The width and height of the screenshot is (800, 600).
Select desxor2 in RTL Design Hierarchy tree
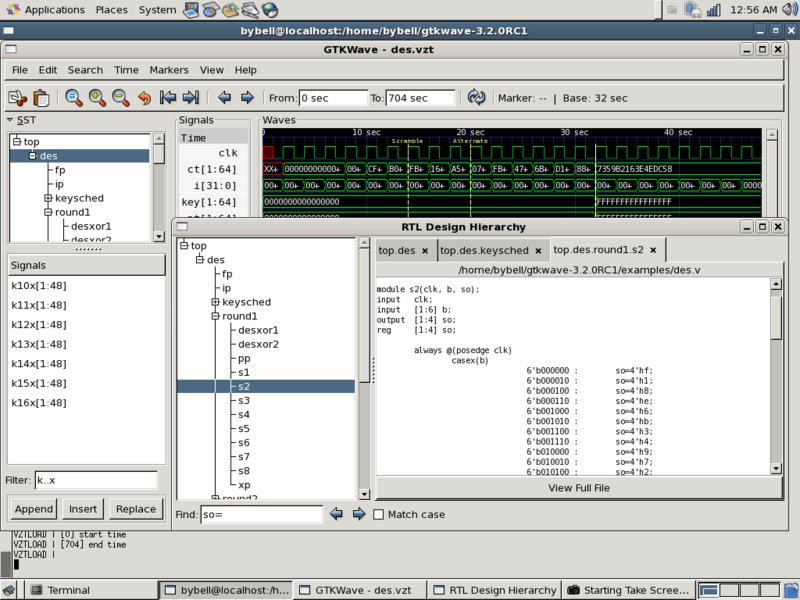tap(258, 344)
